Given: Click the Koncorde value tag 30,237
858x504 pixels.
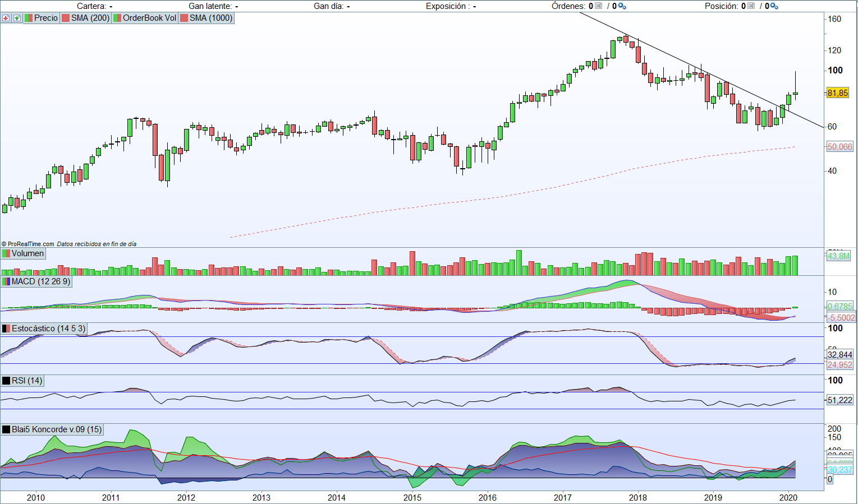Looking at the screenshot, I should pos(839,470).
